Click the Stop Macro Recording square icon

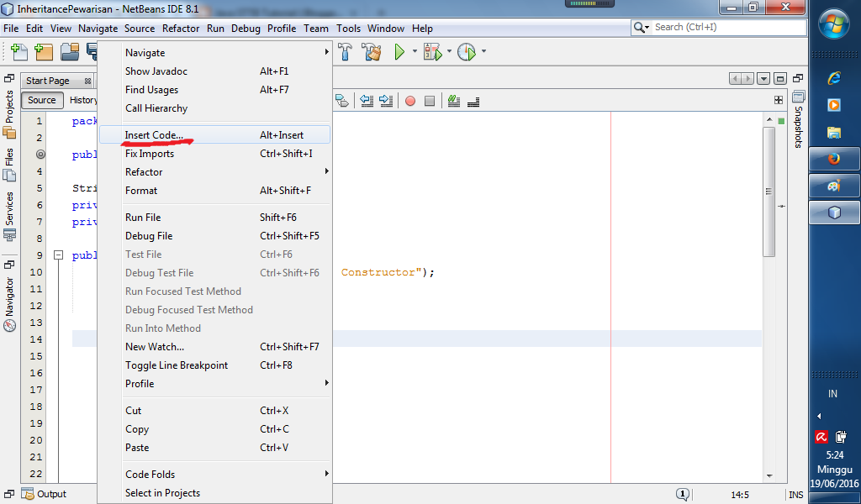coord(430,101)
